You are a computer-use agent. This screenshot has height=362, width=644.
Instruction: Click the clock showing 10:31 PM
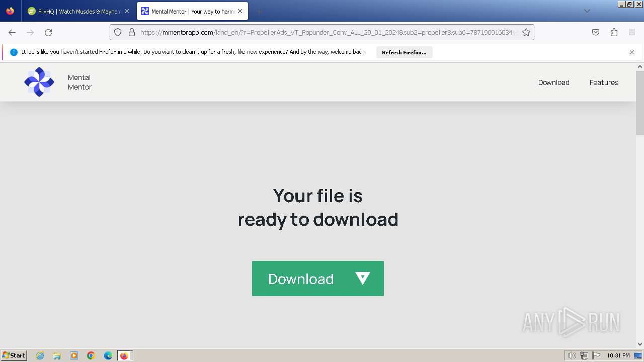tap(618, 355)
